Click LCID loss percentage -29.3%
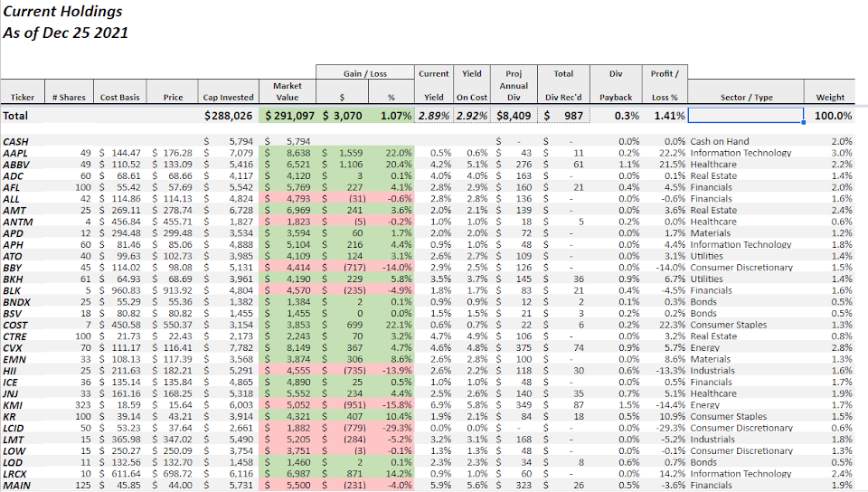 point(398,428)
